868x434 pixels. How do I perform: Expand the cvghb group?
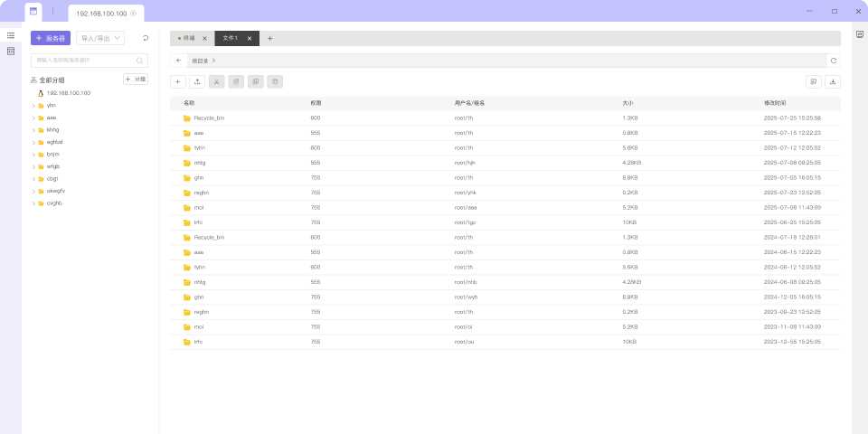pyautogui.click(x=33, y=203)
